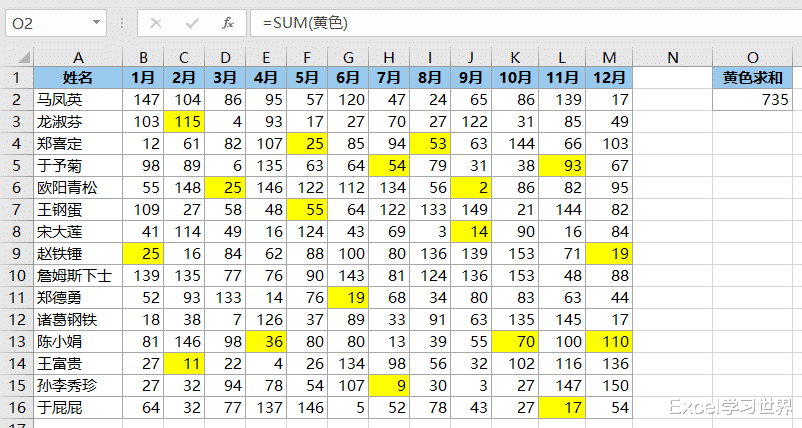Click the 6月 header cell

pos(348,78)
